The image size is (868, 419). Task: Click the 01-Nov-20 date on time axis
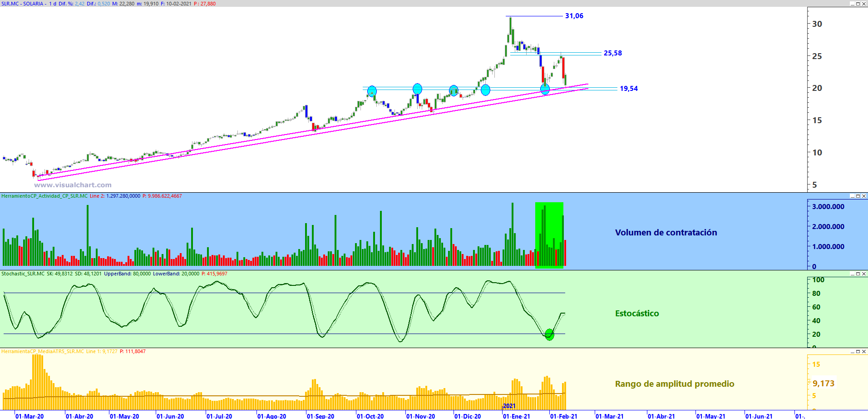point(420,416)
